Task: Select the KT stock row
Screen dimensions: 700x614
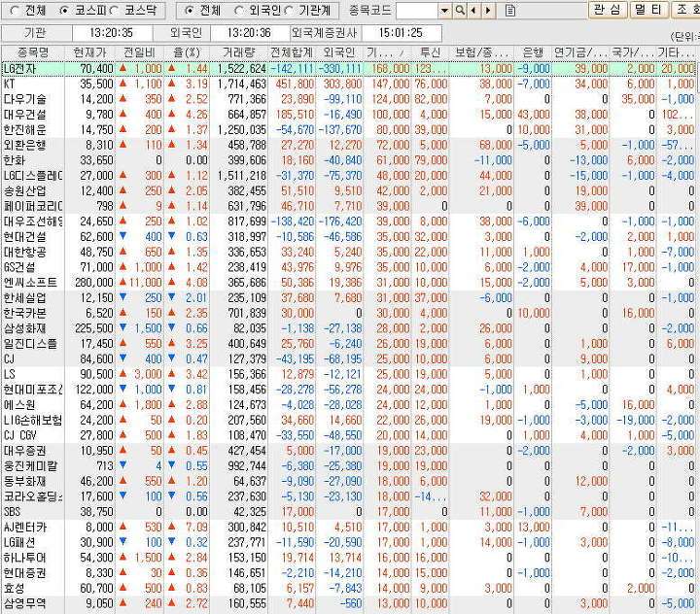Action: pyautogui.click(x=349, y=84)
